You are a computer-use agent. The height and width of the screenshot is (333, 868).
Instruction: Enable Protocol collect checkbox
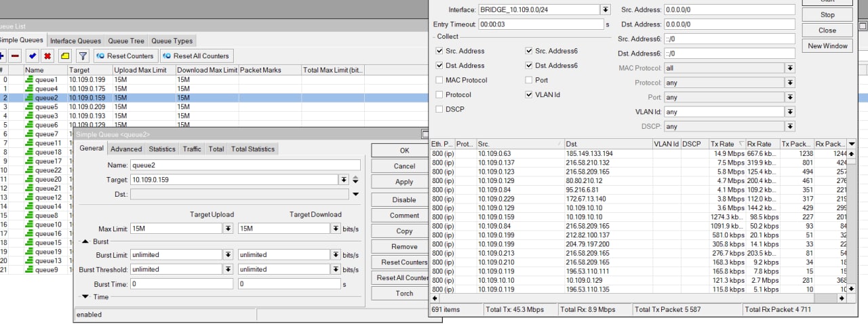439,95
